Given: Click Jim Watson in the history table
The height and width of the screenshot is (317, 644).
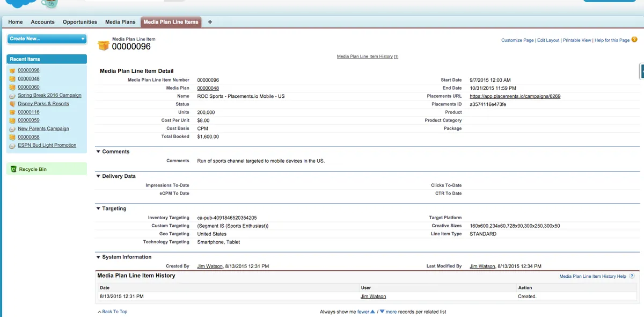Looking at the screenshot, I should click(374, 297).
